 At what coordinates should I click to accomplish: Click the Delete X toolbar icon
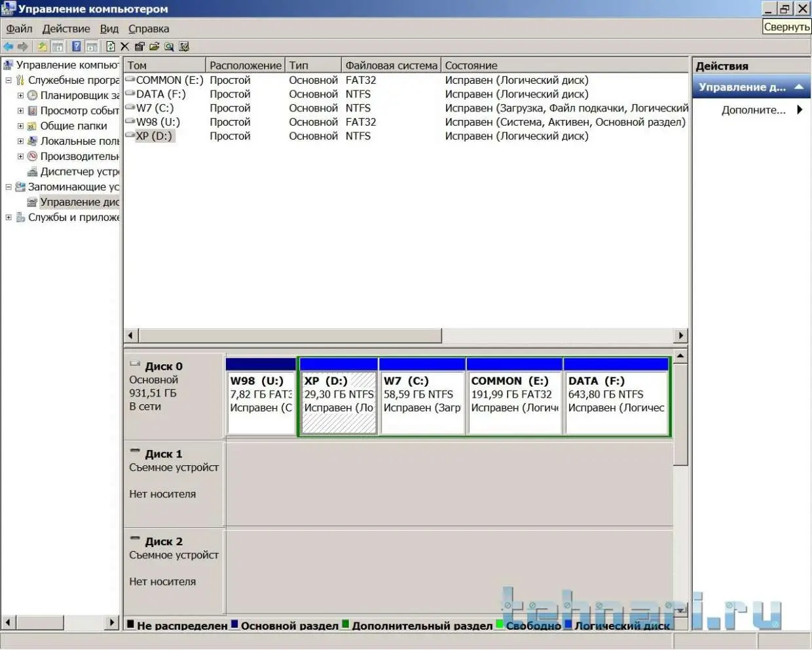click(125, 47)
